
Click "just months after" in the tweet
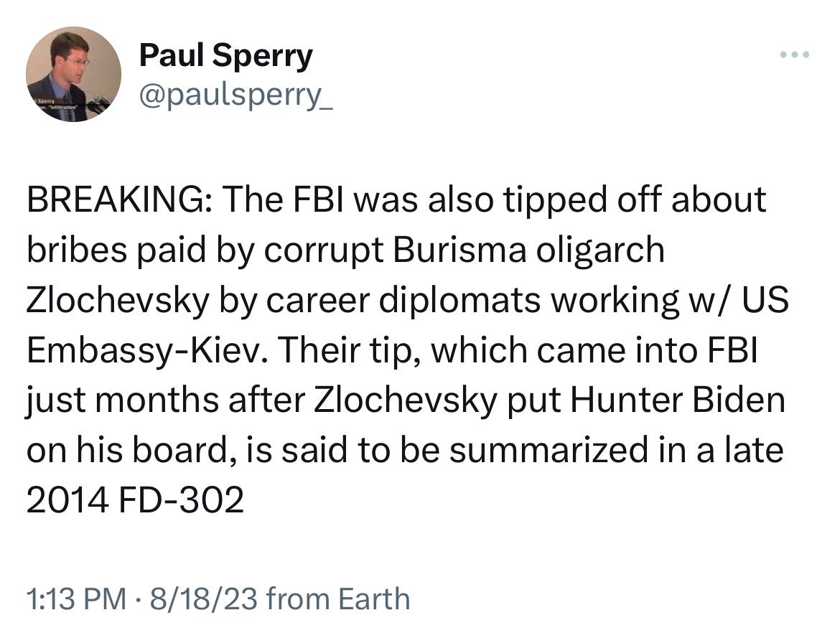click(166, 400)
